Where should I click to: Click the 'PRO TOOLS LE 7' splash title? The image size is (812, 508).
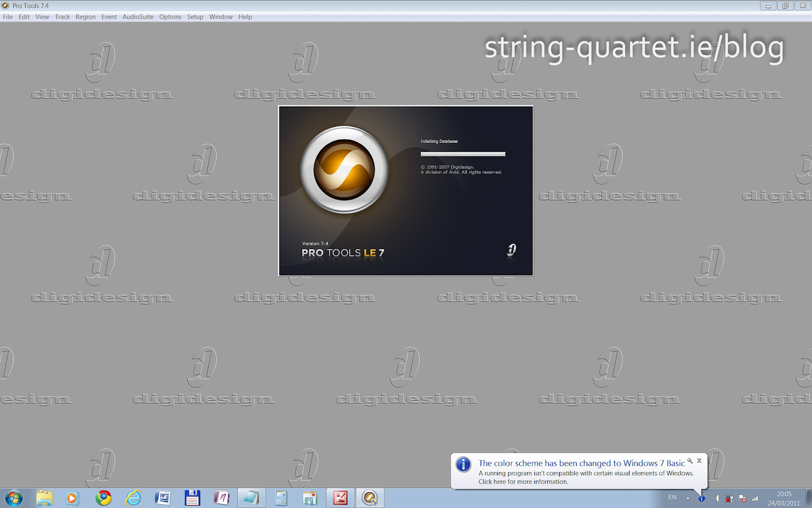(343, 253)
